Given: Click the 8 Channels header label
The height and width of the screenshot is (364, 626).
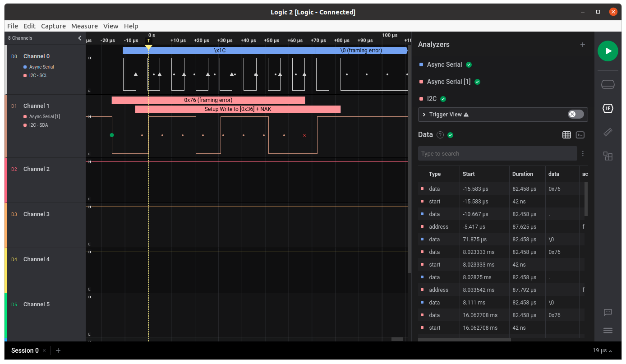Looking at the screenshot, I should [x=20, y=38].
